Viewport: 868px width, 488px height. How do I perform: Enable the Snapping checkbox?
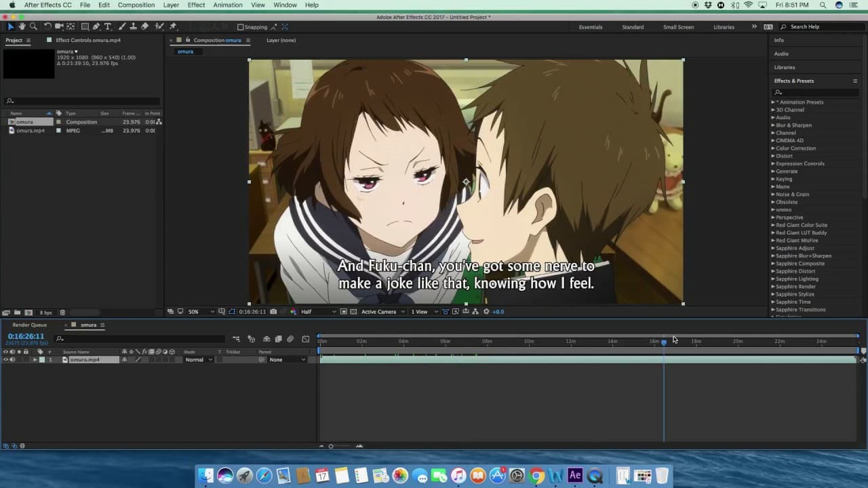coord(241,27)
